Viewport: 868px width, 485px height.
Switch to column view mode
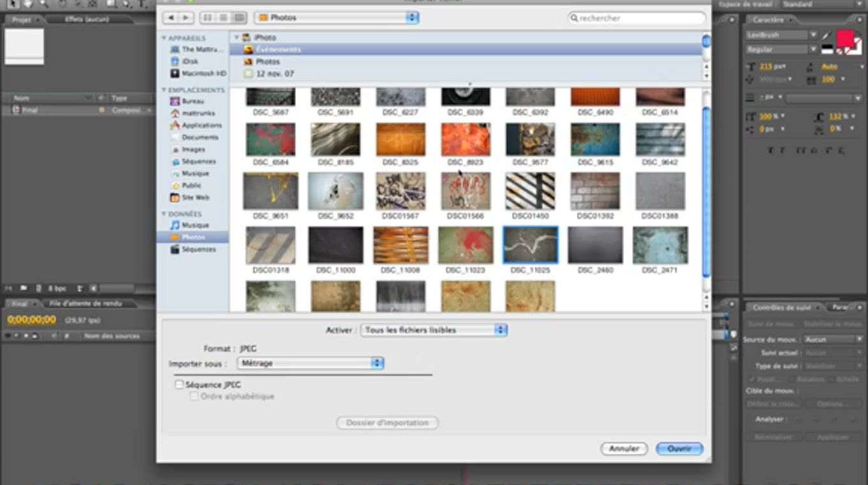(x=239, y=18)
